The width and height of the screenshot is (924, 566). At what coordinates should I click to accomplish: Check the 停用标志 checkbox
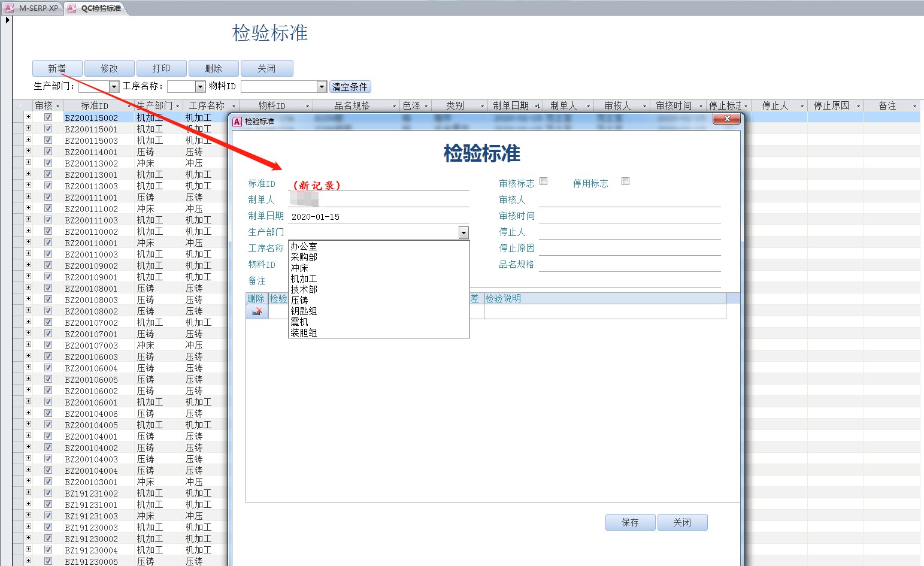pyautogui.click(x=625, y=181)
